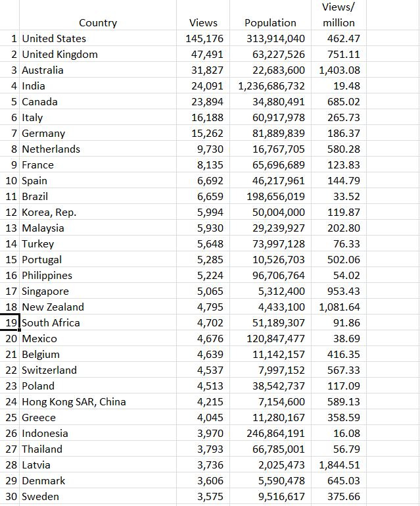The height and width of the screenshot is (506, 420).
Task: Click Denmark views value 3,606
Action: click(210, 481)
